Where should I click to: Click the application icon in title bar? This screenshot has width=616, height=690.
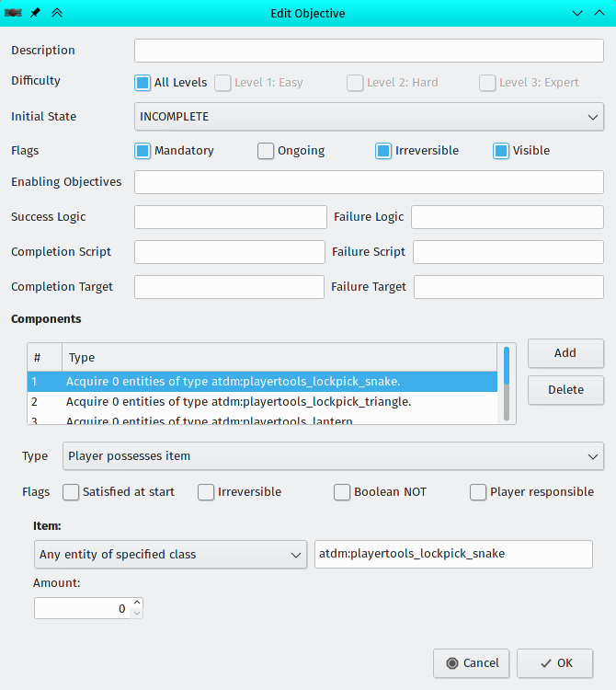click(13, 13)
